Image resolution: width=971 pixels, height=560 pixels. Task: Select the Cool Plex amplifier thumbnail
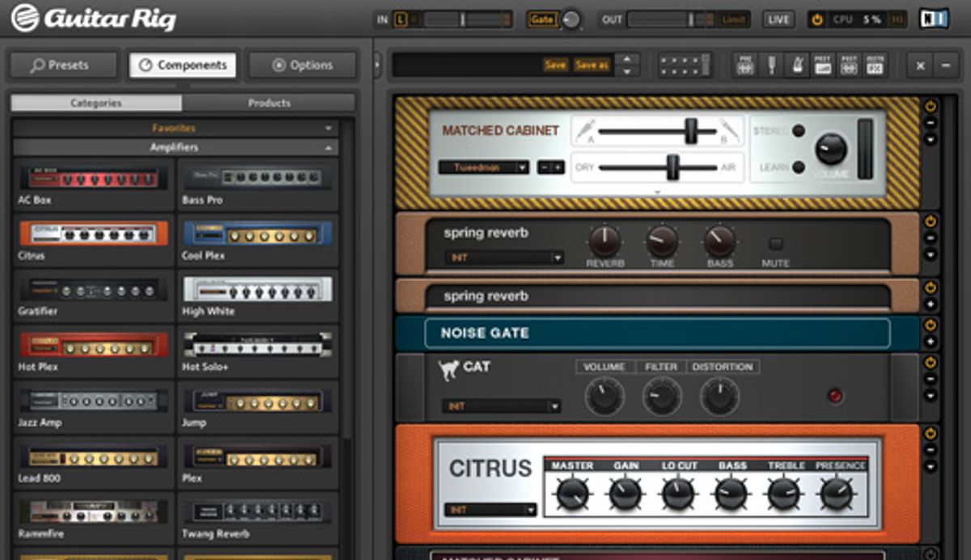pyautogui.click(x=257, y=233)
